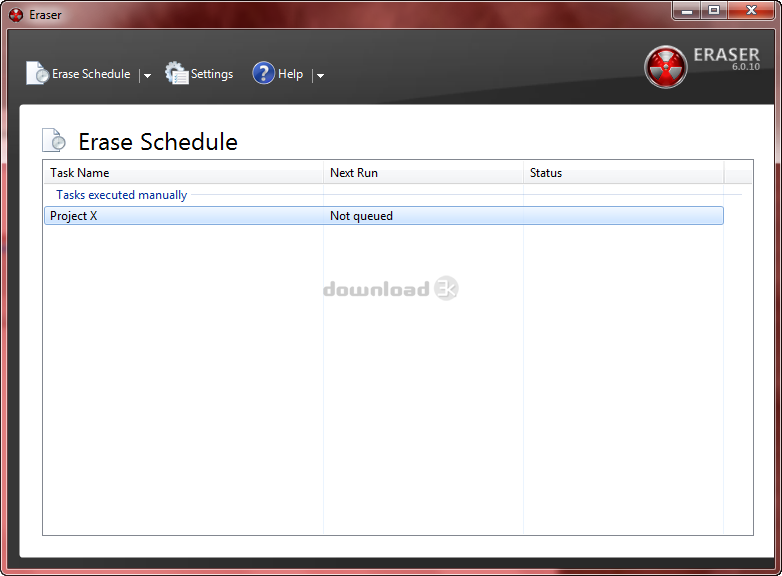This screenshot has width=782, height=576.
Task: Sort by Next Run column header
Action: point(423,173)
